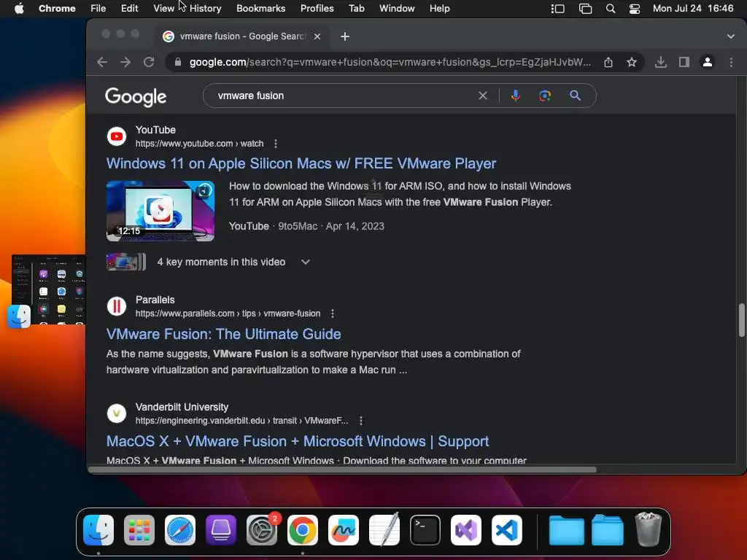747x560 pixels.
Task: Play the 12:15 YouTube video thumbnail
Action: [160, 211]
